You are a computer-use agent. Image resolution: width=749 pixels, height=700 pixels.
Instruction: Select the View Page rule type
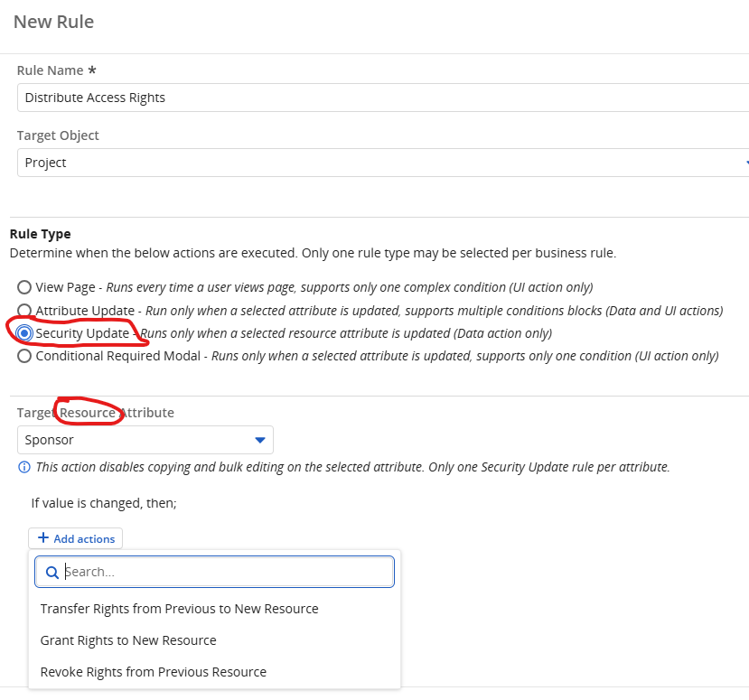point(24,287)
